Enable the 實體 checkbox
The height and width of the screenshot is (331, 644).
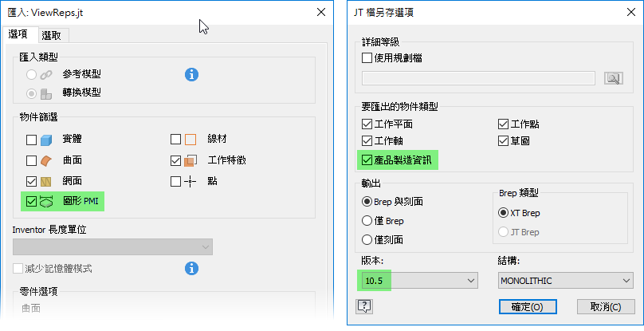tap(31, 140)
